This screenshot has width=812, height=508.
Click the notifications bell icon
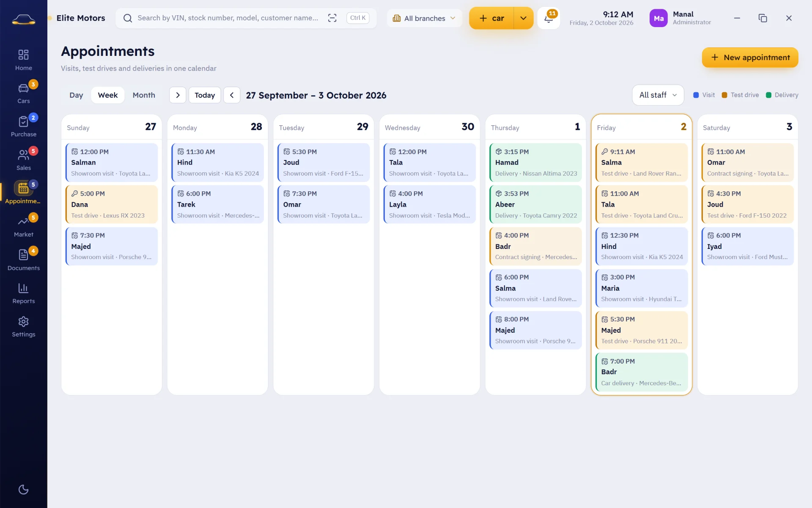549,18
